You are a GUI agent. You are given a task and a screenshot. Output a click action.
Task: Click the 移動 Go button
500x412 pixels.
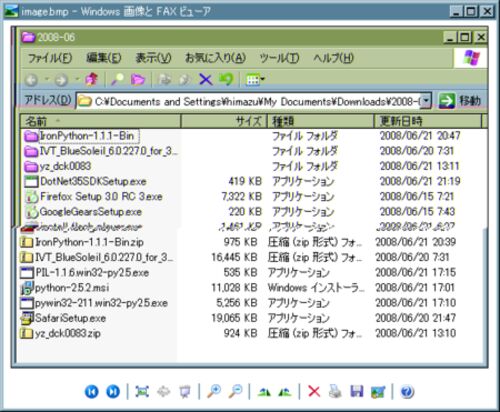pyautogui.click(x=460, y=100)
